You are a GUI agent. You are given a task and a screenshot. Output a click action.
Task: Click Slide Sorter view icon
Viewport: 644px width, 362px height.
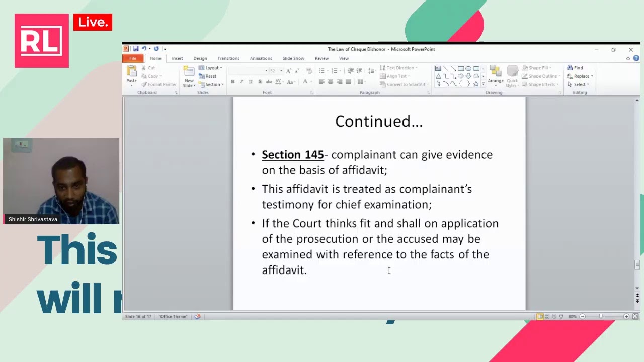click(547, 316)
